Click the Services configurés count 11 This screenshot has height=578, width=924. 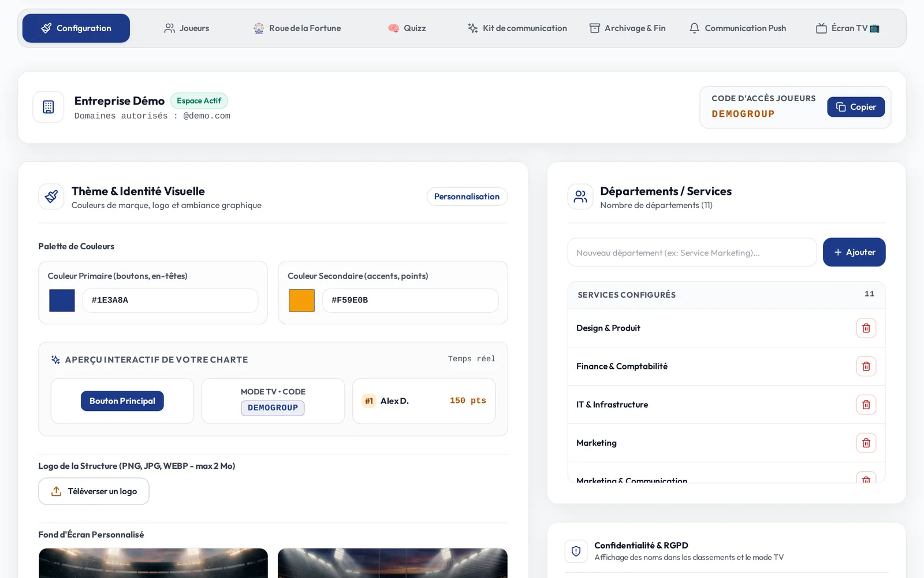(x=869, y=294)
